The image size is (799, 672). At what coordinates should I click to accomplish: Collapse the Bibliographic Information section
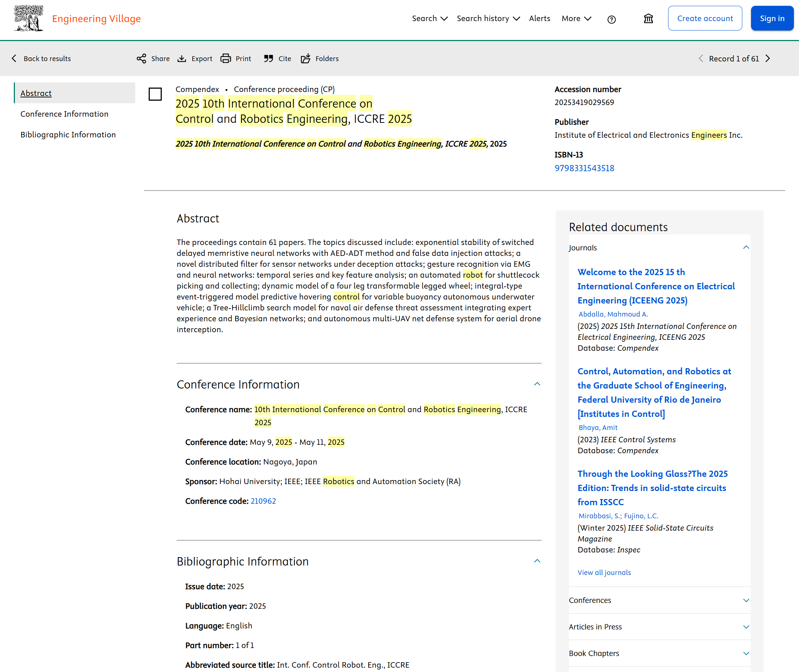click(x=537, y=561)
